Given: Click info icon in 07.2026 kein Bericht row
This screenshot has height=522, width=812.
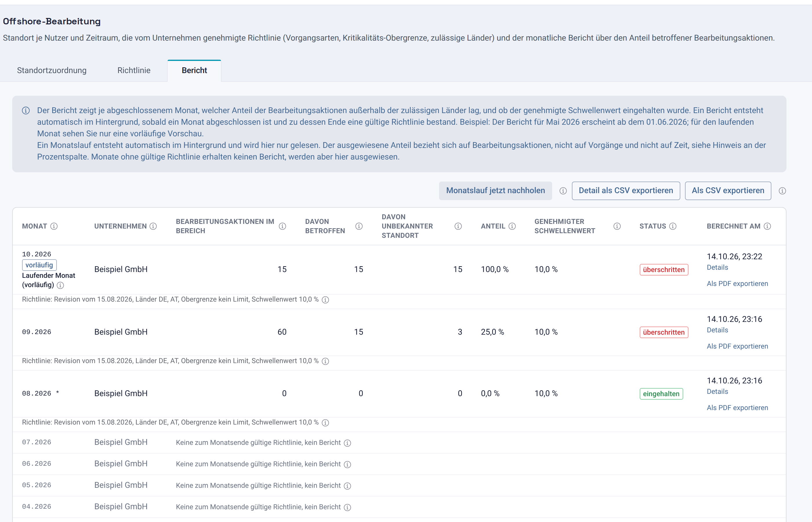Looking at the screenshot, I should (347, 443).
